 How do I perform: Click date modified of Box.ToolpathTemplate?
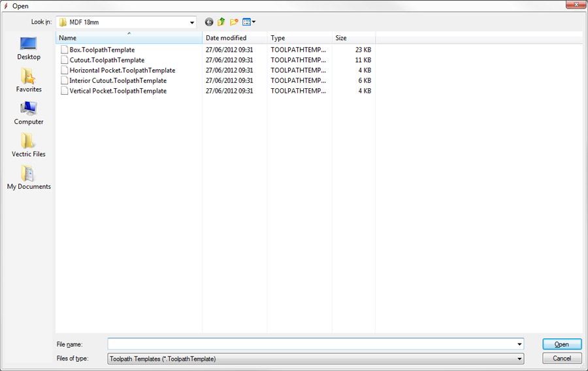coord(229,50)
